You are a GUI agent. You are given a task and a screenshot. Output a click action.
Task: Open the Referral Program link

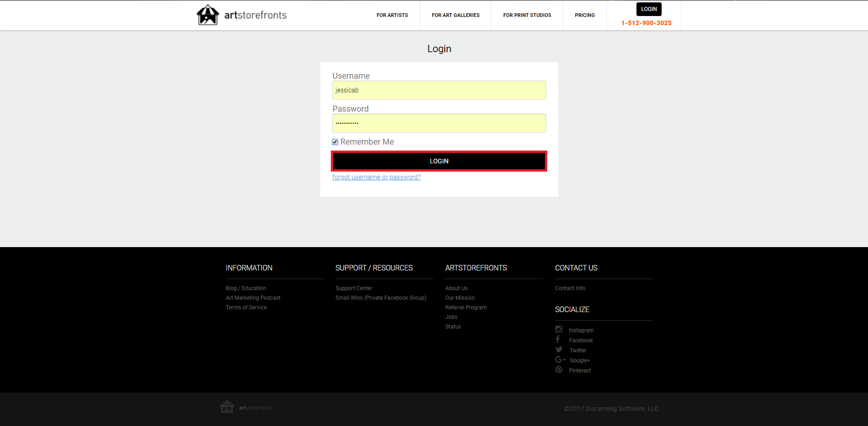pos(466,307)
